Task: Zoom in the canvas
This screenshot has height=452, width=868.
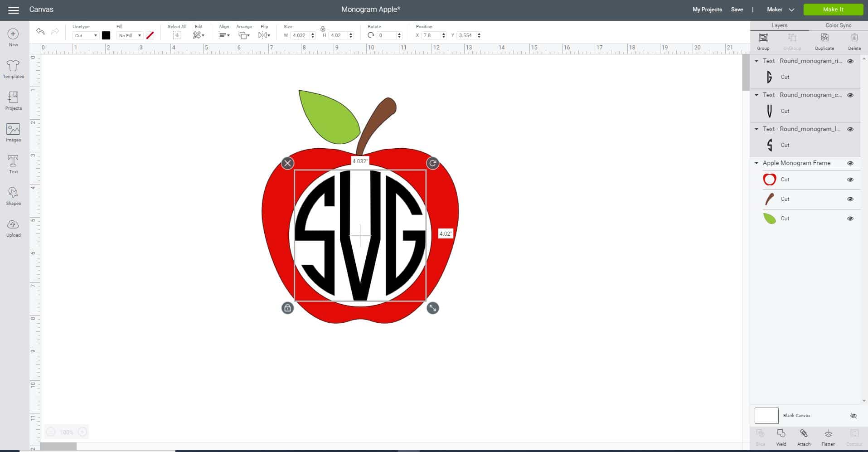Action: pos(82,432)
